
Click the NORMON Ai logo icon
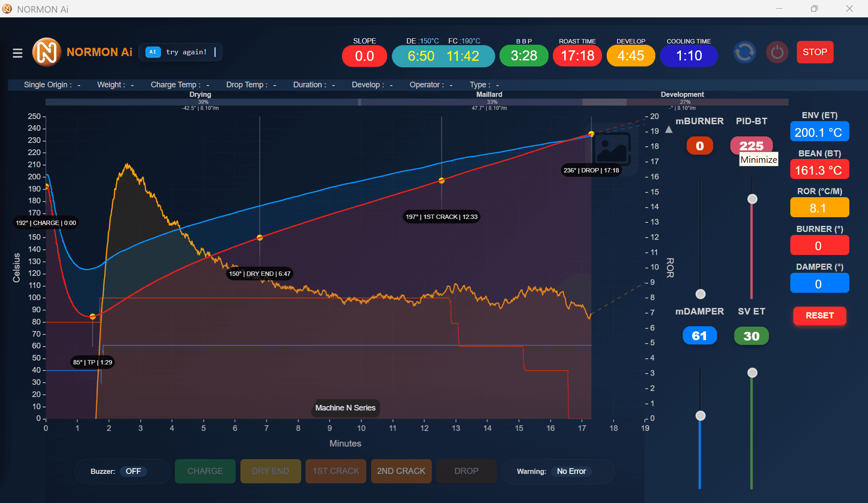(46, 52)
